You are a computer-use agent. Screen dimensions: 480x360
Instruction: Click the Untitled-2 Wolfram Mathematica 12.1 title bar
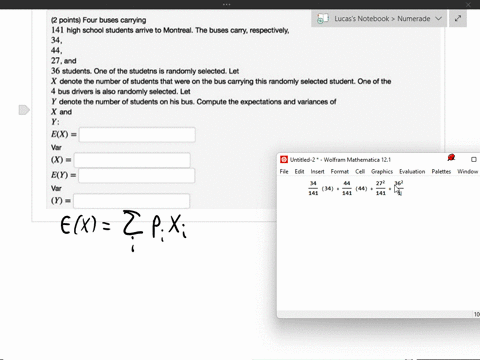(x=340, y=160)
